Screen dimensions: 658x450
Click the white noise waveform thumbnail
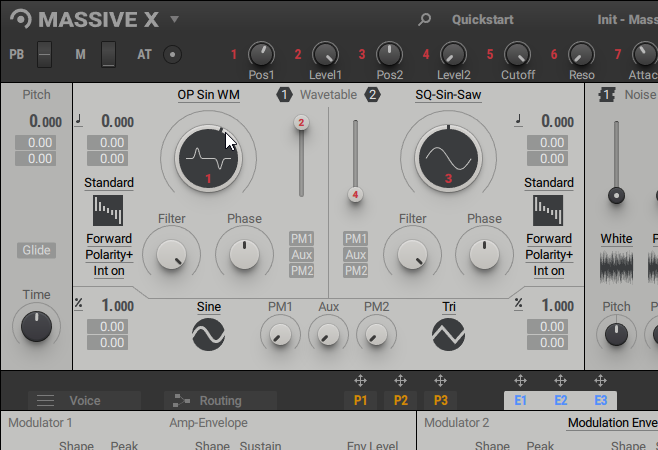616,267
